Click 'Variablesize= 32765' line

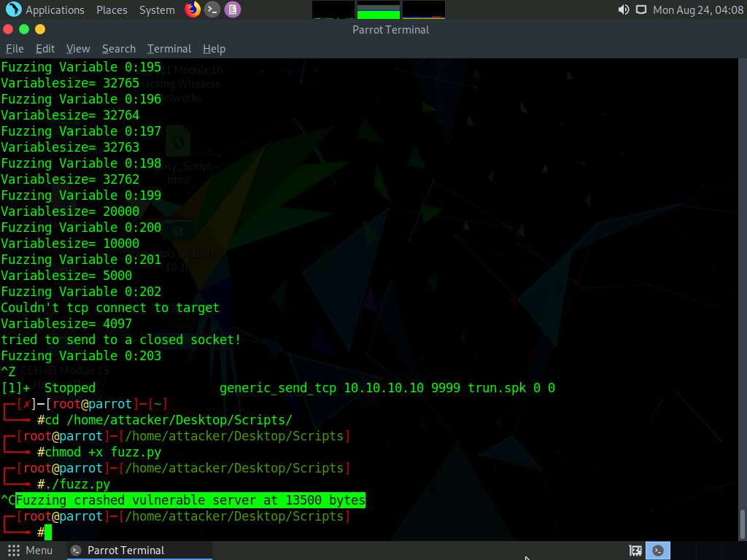[x=70, y=83]
